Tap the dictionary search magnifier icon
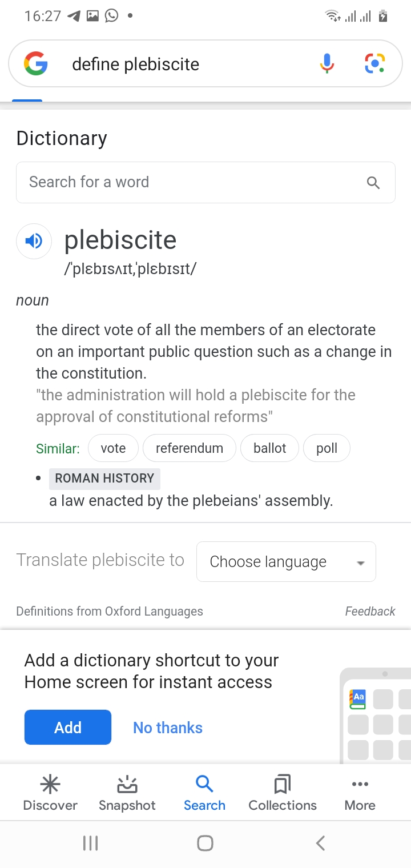This screenshot has width=411, height=868. pyautogui.click(x=373, y=183)
